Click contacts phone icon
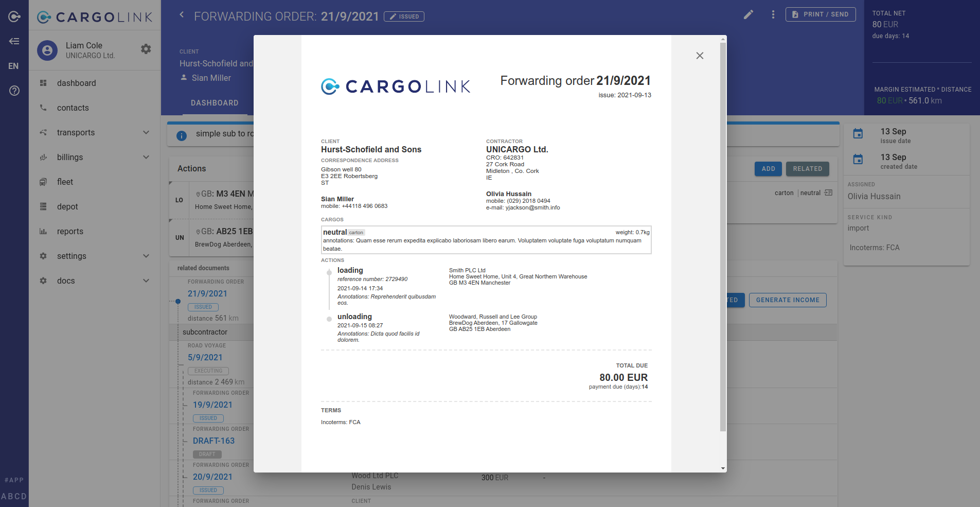 43,108
